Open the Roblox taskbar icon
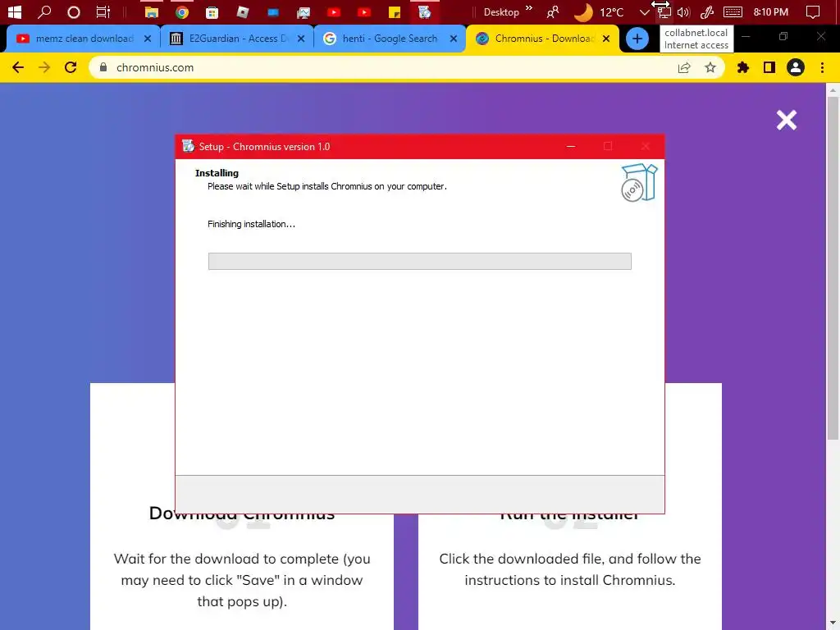Viewport: 840px width, 630px height. click(x=243, y=11)
